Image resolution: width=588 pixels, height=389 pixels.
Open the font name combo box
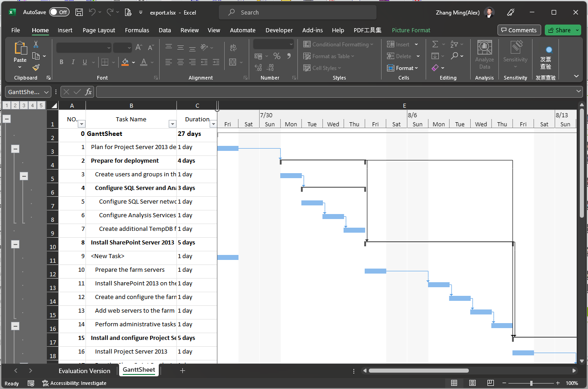coord(84,47)
